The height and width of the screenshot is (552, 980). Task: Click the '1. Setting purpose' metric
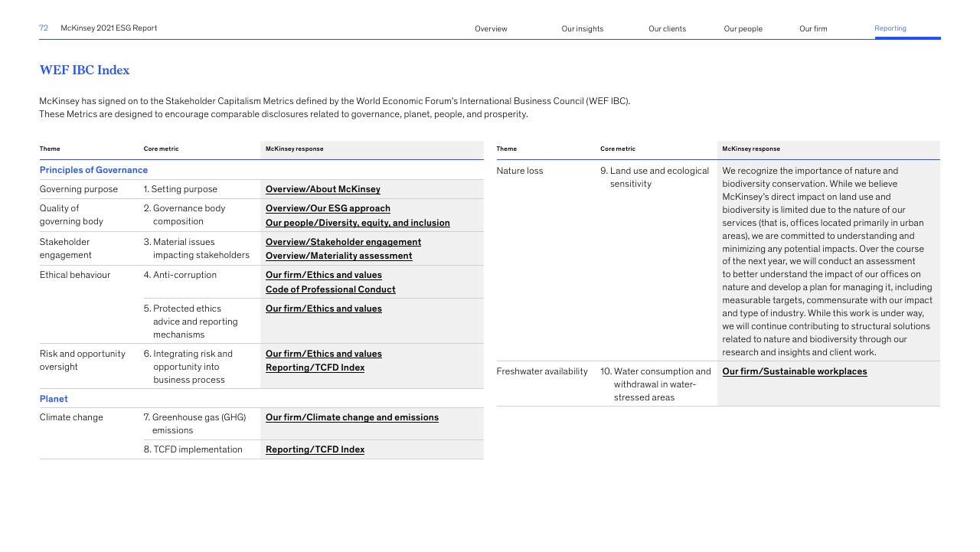click(x=181, y=189)
